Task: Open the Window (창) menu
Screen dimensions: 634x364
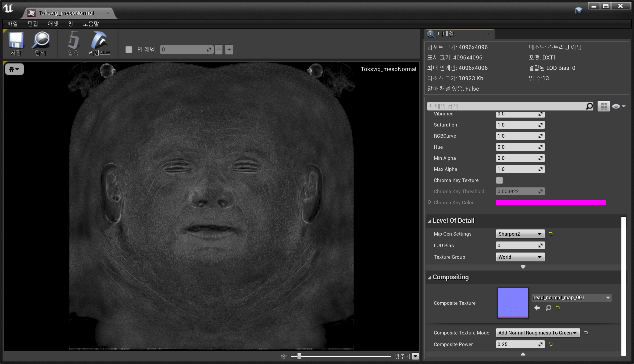Action: coord(71,24)
